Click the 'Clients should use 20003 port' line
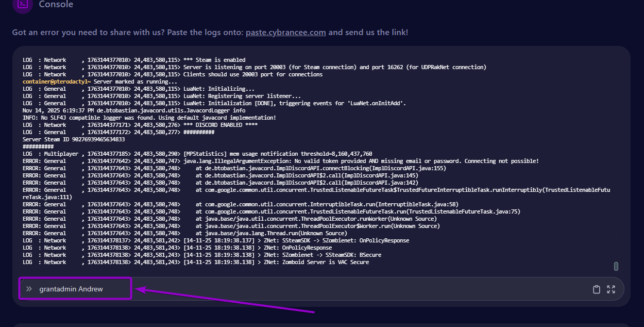Viewport: 644px width, 327px height. pyautogui.click(x=252, y=74)
